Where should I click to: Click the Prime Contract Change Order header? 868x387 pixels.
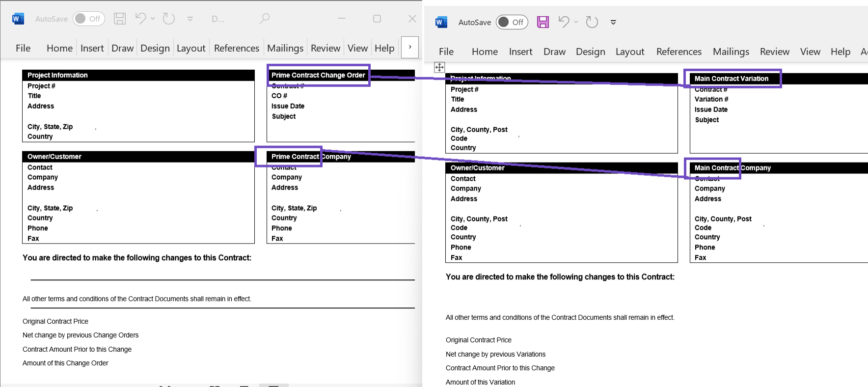318,75
